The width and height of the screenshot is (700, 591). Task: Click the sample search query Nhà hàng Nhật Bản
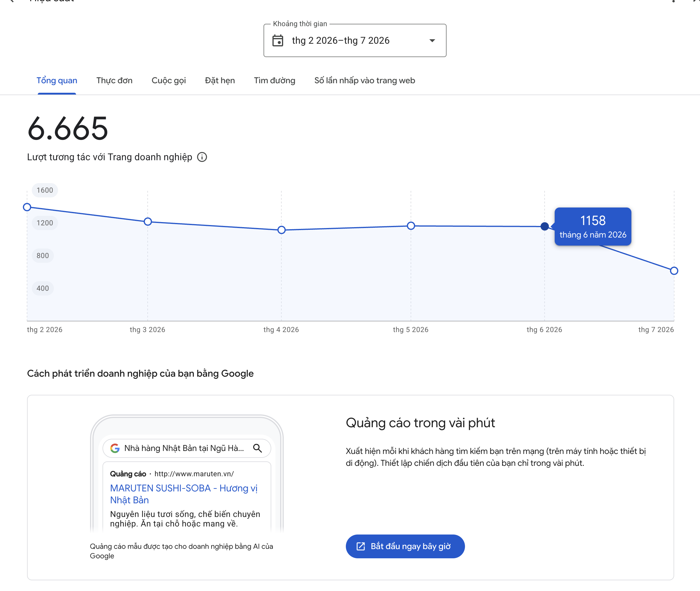coord(184,448)
